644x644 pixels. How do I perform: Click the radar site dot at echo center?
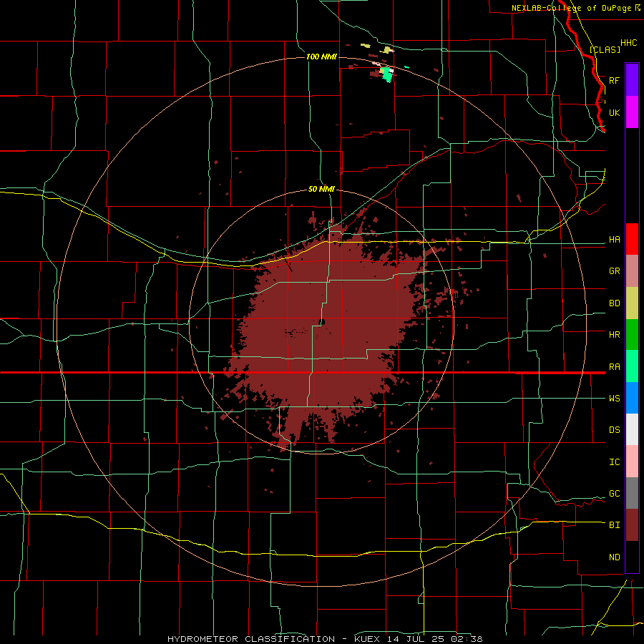(x=322, y=322)
